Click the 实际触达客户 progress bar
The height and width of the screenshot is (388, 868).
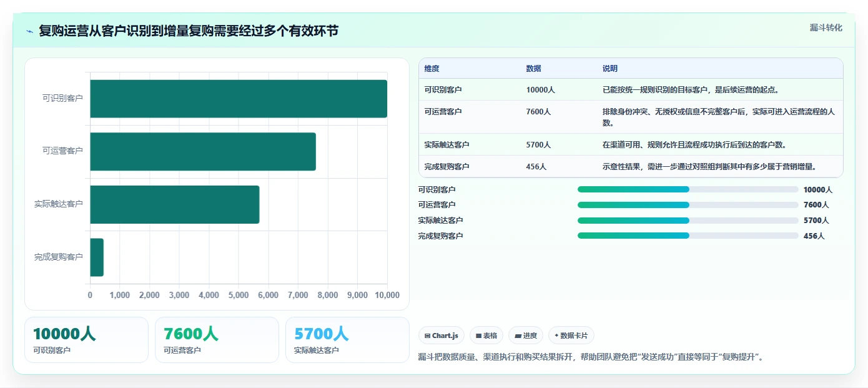click(x=688, y=221)
